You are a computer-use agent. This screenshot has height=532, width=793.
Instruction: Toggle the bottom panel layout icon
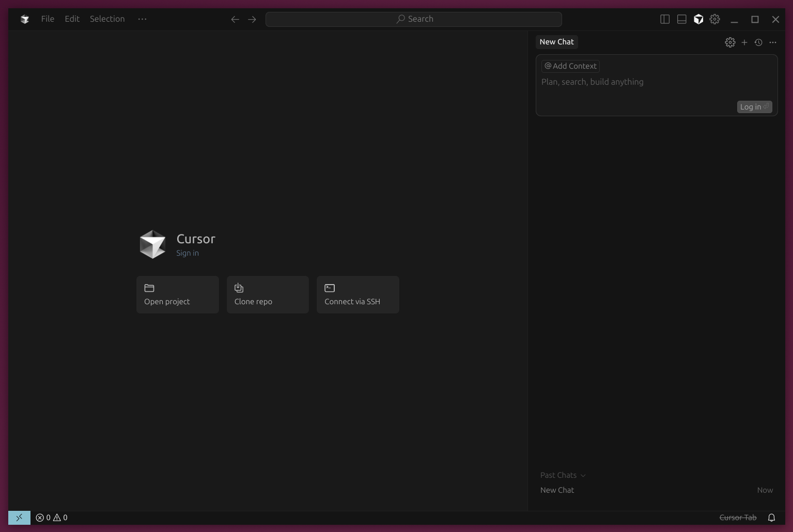click(x=681, y=19)
